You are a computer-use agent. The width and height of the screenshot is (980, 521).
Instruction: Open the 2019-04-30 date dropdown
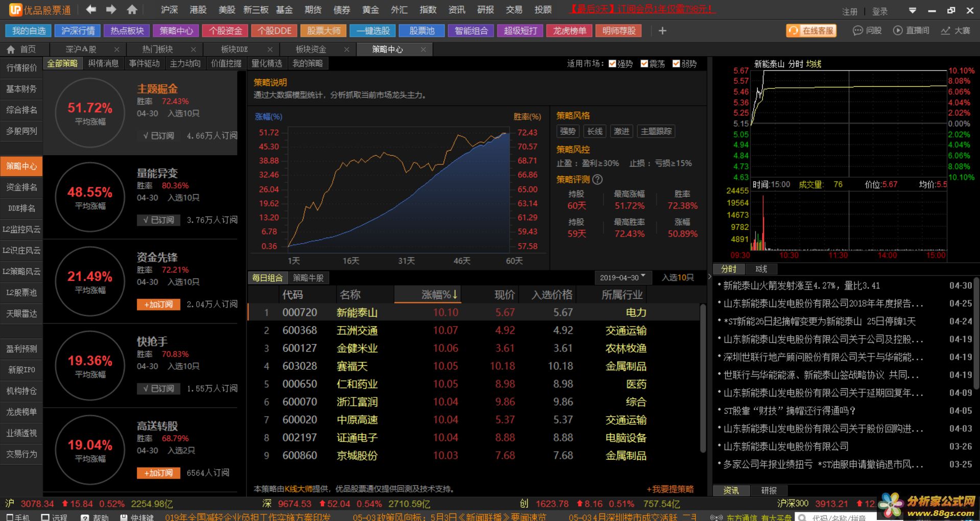(x=622, y=277)
